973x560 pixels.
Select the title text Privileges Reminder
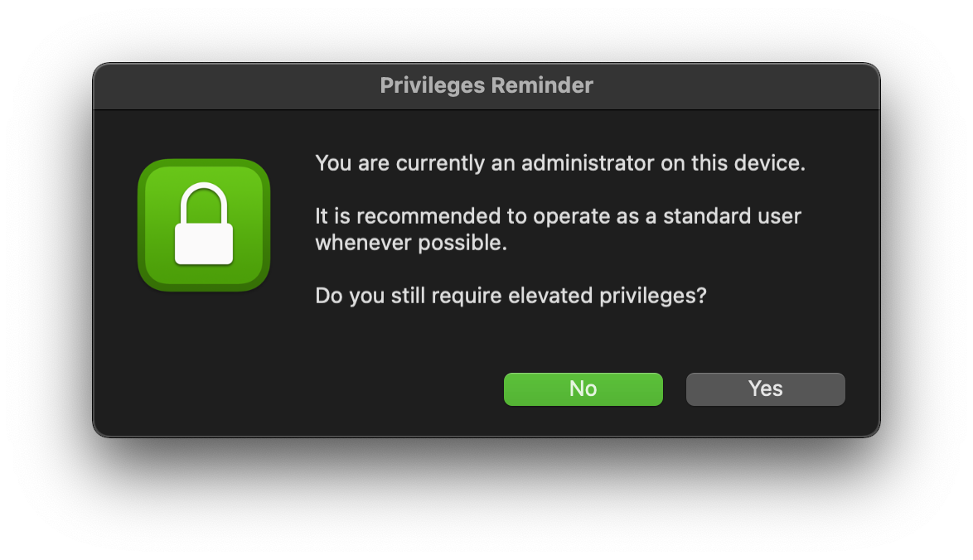(x=486, y=85)
